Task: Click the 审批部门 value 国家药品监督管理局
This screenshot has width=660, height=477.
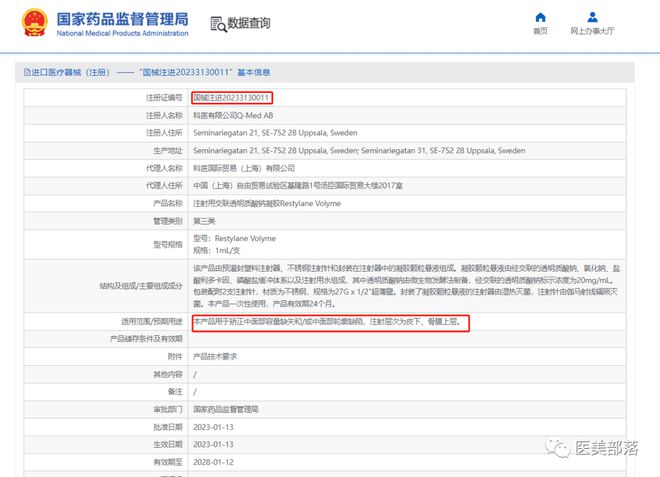Action: tap(226, 409)
